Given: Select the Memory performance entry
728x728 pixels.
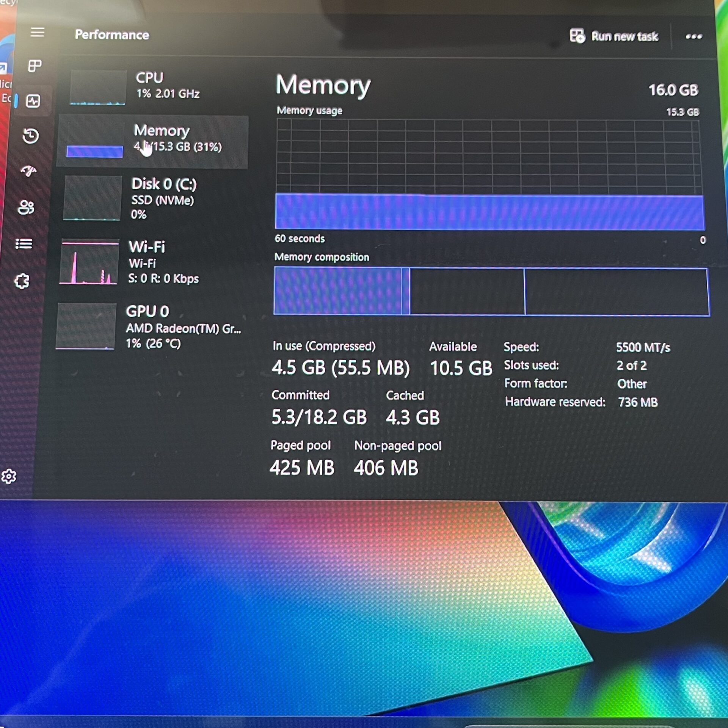Looking at the screenshot, I should click(152, 142).
